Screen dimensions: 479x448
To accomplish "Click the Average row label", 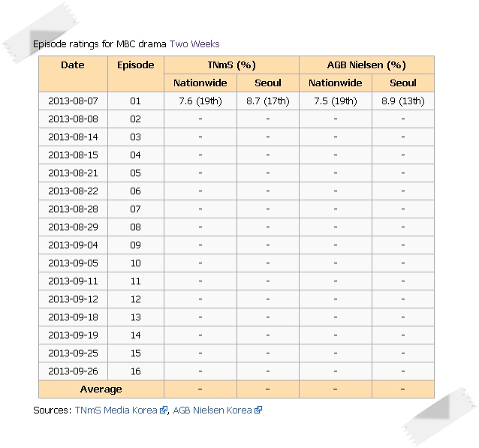I will coord(101,389).
